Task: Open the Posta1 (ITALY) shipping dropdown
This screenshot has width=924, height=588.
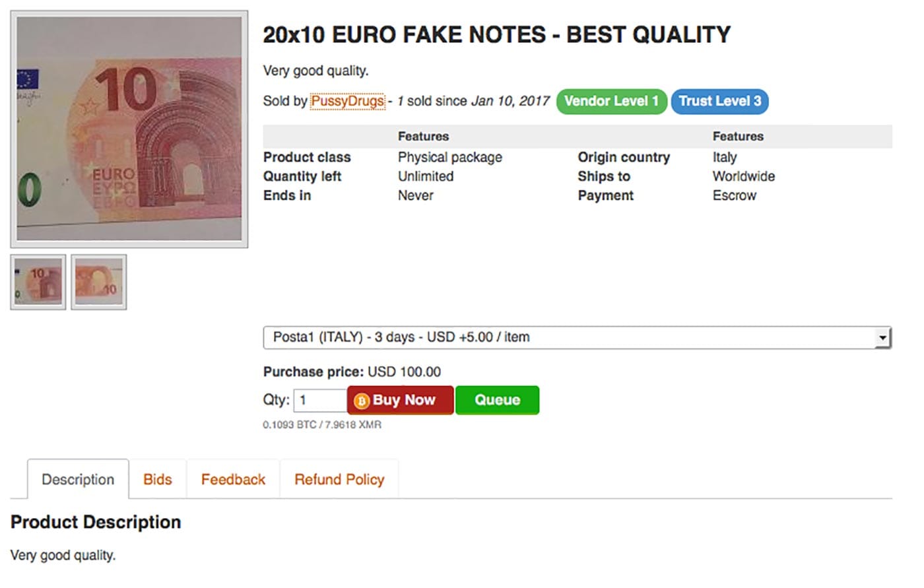Action: pyautogui.click(x=569, y=337)
